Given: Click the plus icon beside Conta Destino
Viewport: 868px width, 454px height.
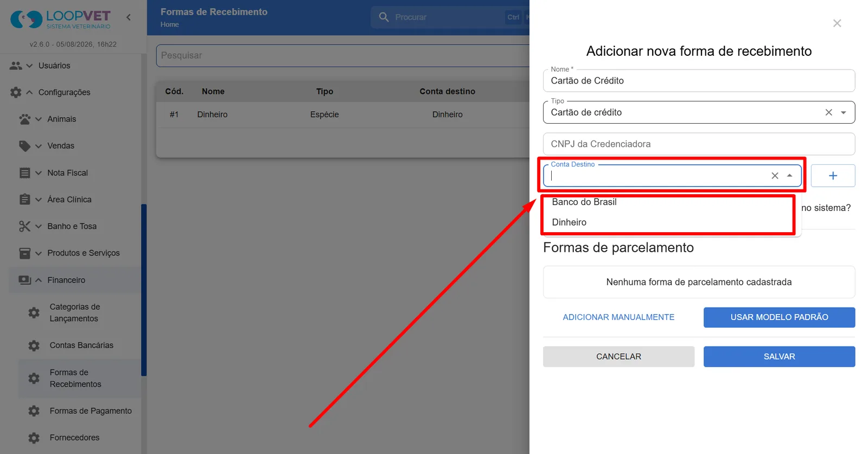Looking at the screenshot, I should [833, 176].
